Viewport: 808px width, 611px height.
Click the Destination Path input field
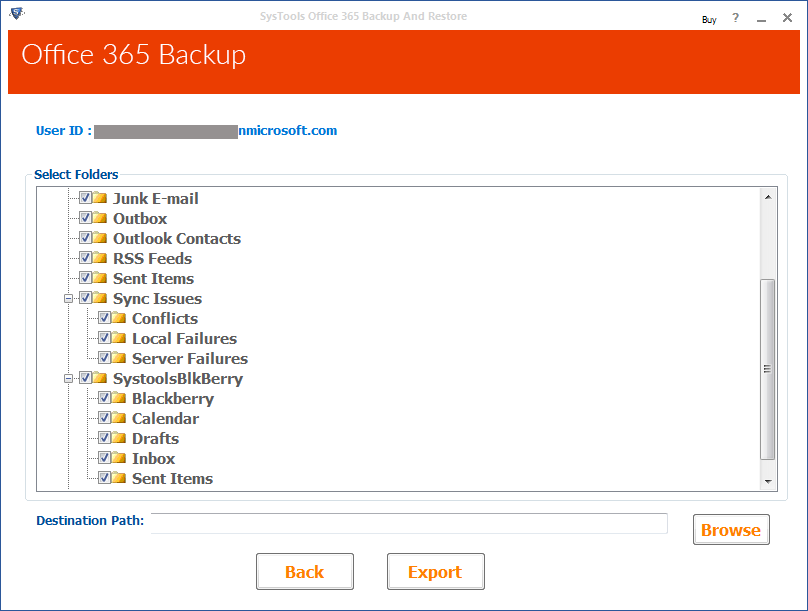(x=409, y=523)
